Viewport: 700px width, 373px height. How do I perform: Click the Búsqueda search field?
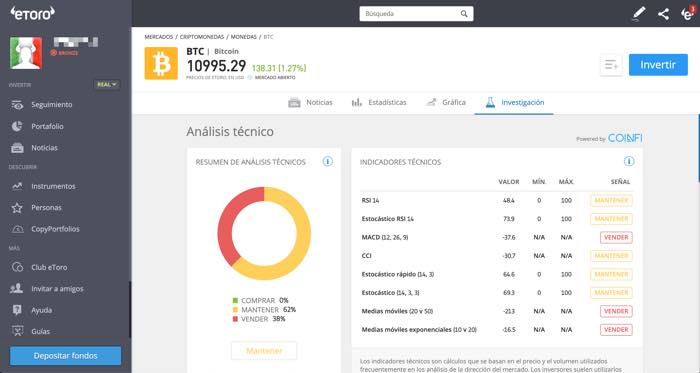[x=416, y=14]
